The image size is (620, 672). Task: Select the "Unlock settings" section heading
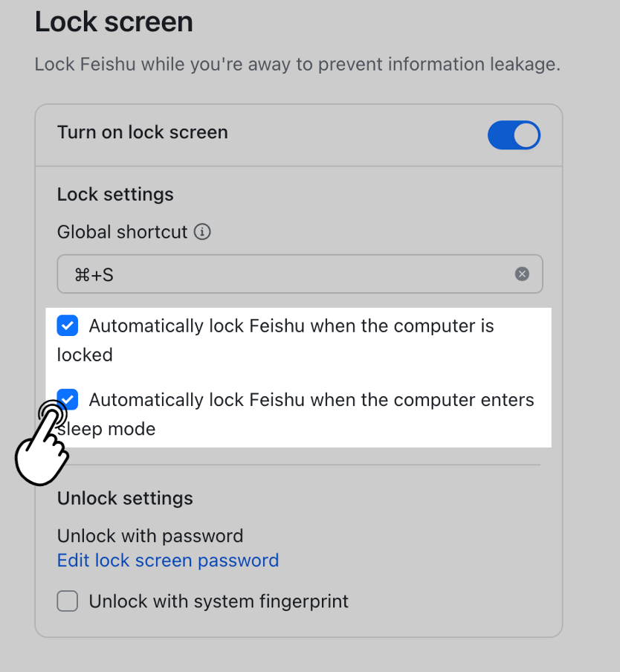pos(125,498)
